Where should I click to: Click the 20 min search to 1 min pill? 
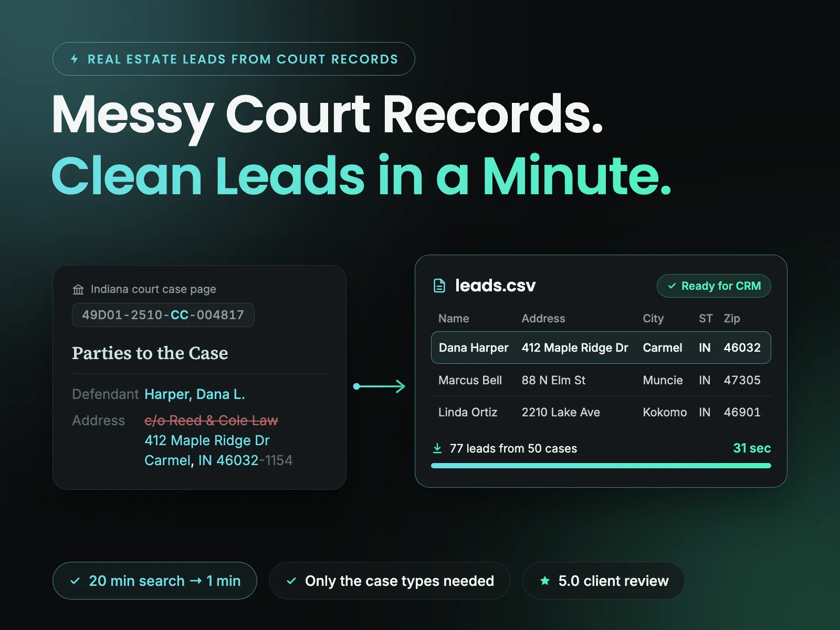click(x=155, y=581)
